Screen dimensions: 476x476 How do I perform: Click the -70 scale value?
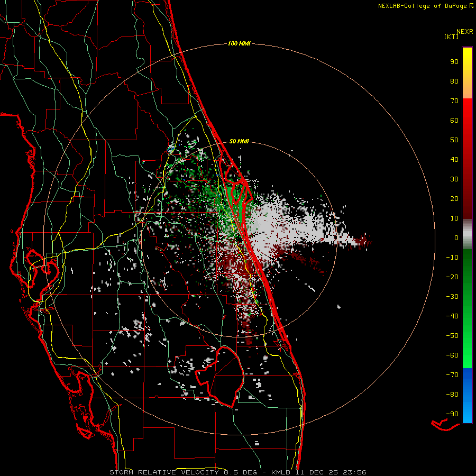pos(452,375)
